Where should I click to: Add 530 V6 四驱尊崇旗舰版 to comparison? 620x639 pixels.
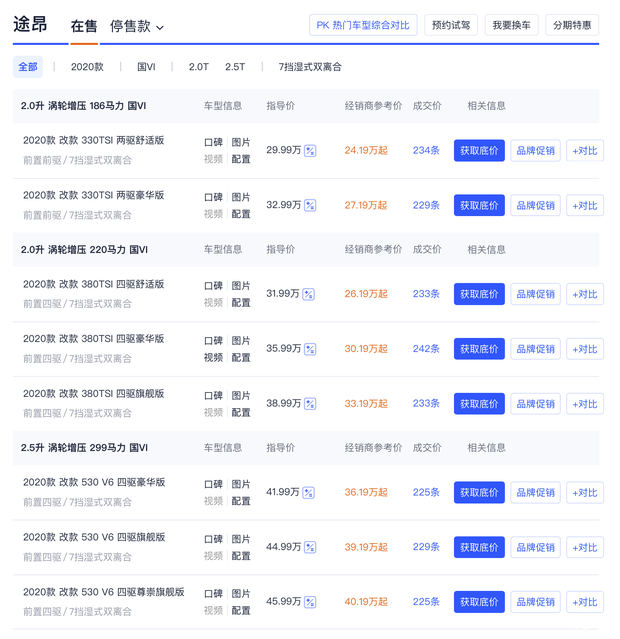(585, 602)
